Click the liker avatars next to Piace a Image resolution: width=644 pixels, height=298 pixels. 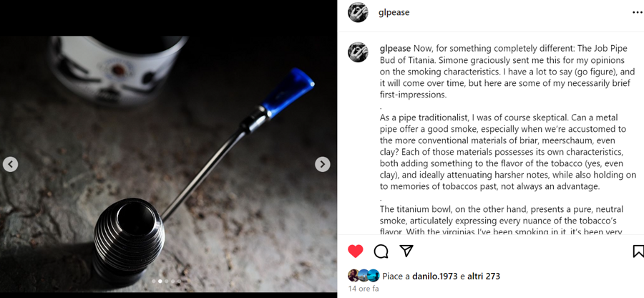(x=364, y=275)
